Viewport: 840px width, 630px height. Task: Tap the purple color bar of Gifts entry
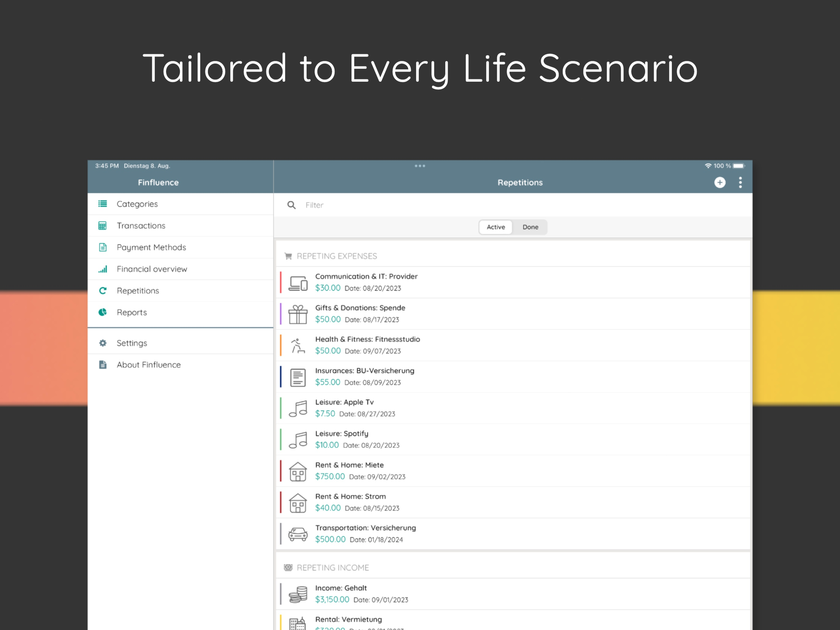click(x=281, y=314)
